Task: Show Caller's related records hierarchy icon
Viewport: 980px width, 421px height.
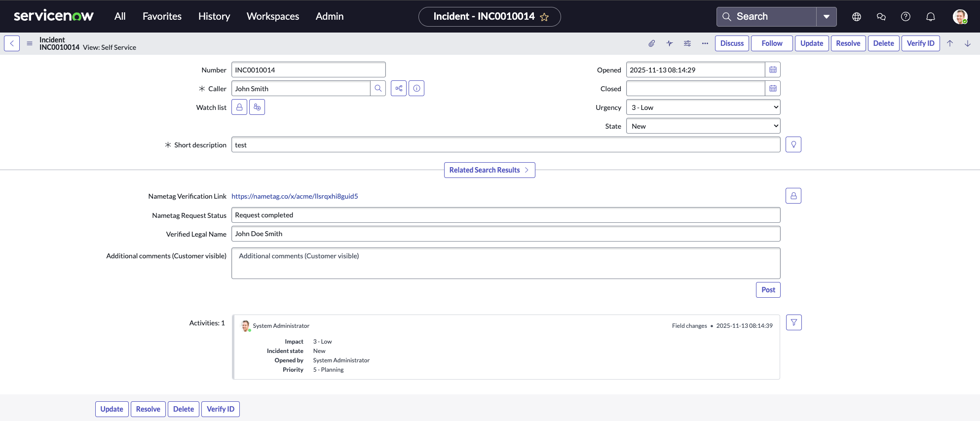Action: (x=399, y=89)
